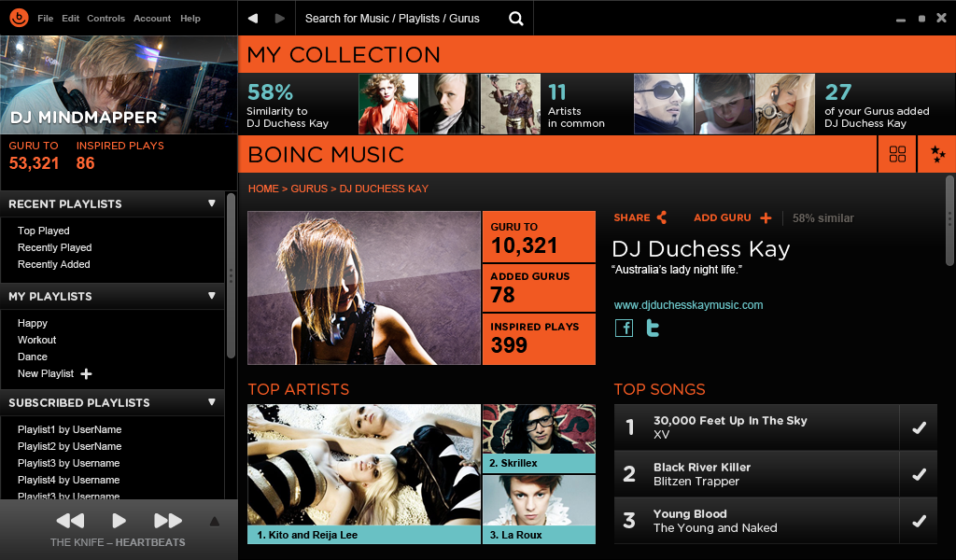Viewport: 956px width, 560px height.
Task: Go back with the left arrow
Action: (252, 19)
